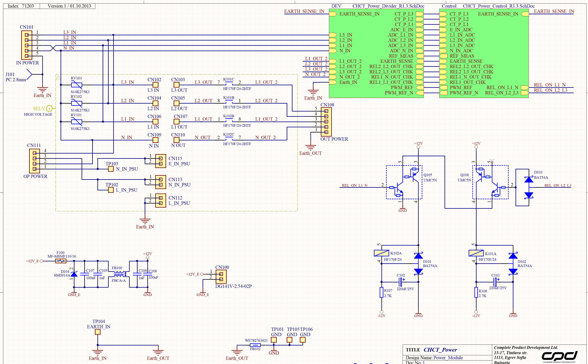Click the TP101 GND test point pad
This screenshot has height=364, width=588.
(x=274, y=340)
